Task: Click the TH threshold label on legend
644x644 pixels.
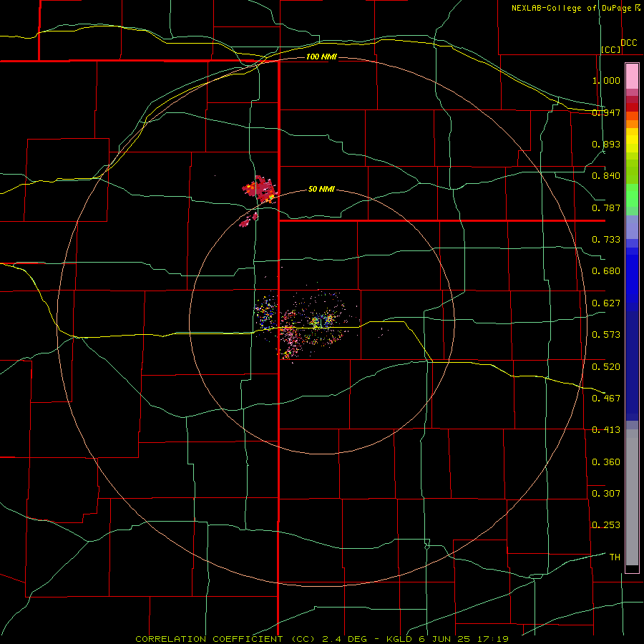Action: point(615,557)
